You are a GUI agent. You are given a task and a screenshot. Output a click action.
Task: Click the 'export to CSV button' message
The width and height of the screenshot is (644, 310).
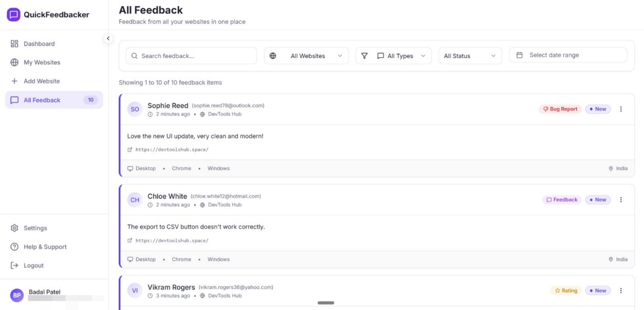click(x=196, y=227)
